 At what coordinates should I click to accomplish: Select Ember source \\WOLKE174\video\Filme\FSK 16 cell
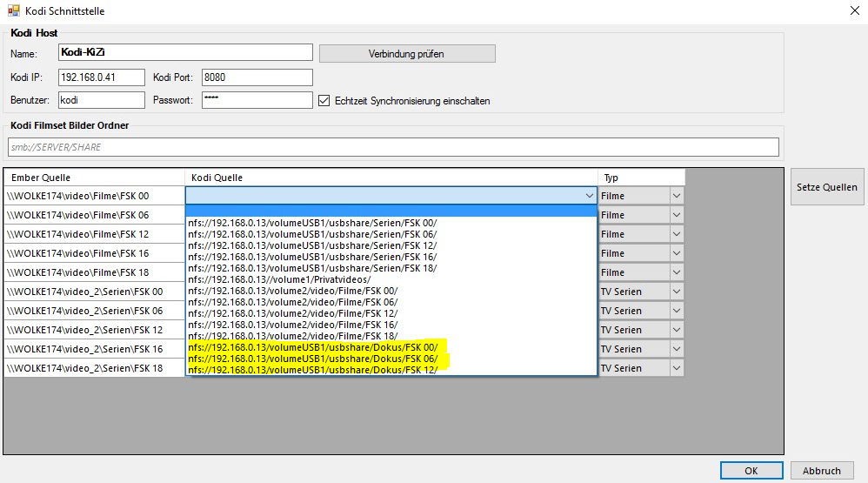pos(95,253)
